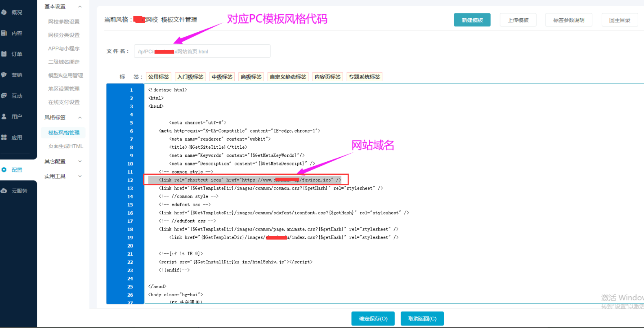Click the 新建模板 button
644x328 pixels.
[472, 20]
